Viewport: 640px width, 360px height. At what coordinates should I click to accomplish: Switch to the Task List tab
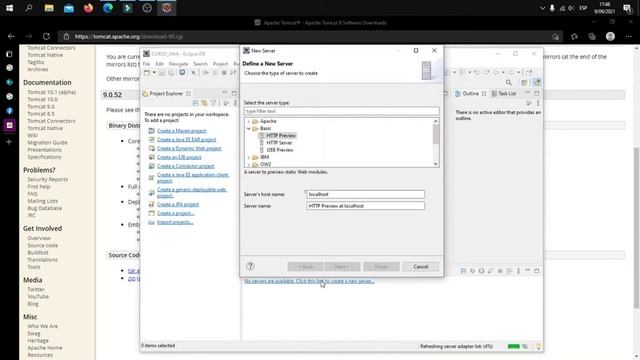pos(504,93)
